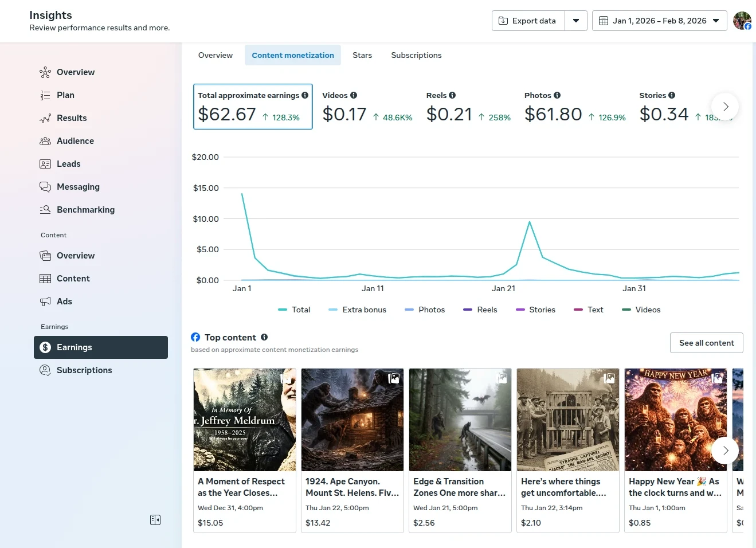This screenshot has height=548, width=756.
Task: Open the Ape Canyon post thumbnail
Action: click(x=352, y=420)
